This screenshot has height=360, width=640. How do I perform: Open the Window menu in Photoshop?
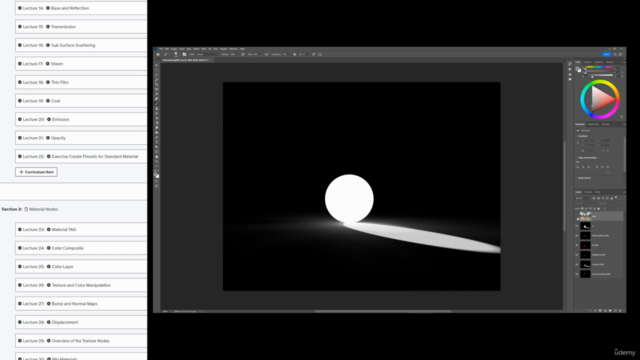pyautogui.click(x=233, y=49)
